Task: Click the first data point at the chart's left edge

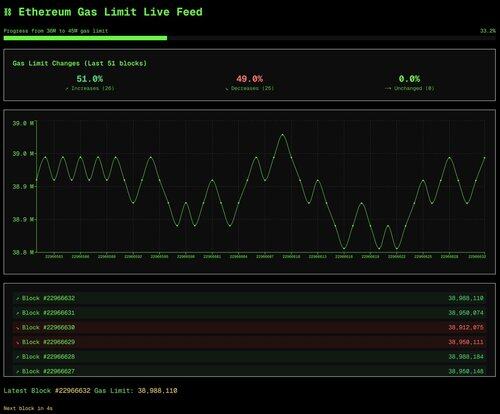Action: [x=37, y=180]
